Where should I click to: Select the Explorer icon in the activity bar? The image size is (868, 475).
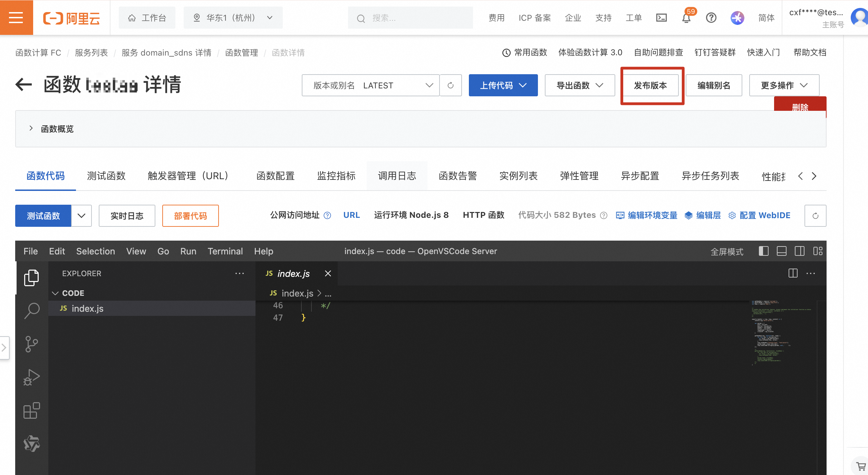(32, 277)
